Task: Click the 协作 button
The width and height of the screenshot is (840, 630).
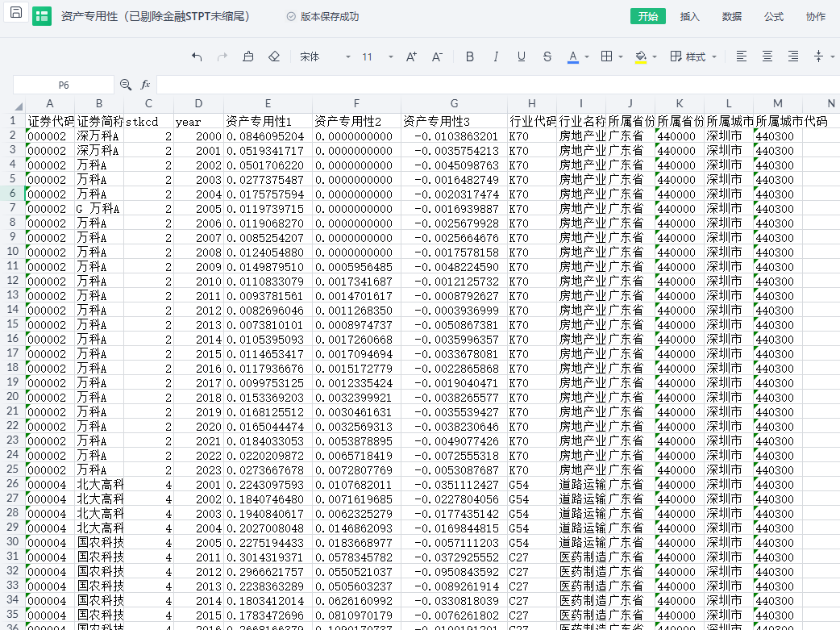Action: coord(815,16)
